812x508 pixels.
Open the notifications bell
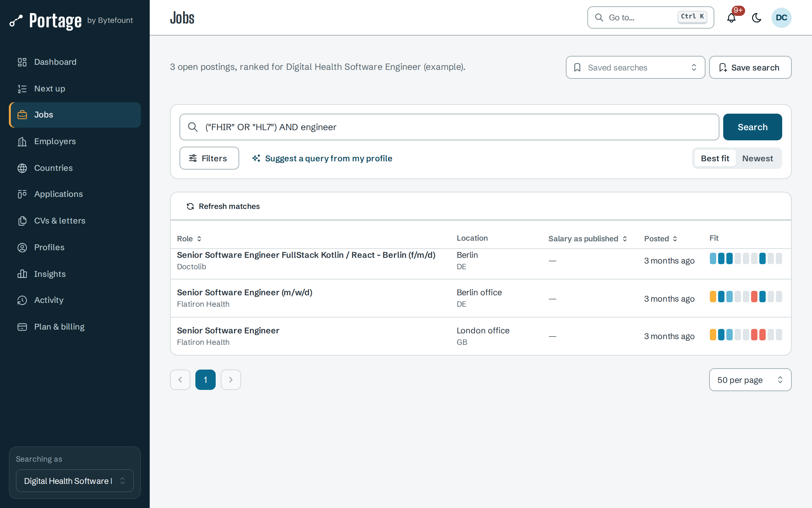pyautogui.click(x=731, y=17)
